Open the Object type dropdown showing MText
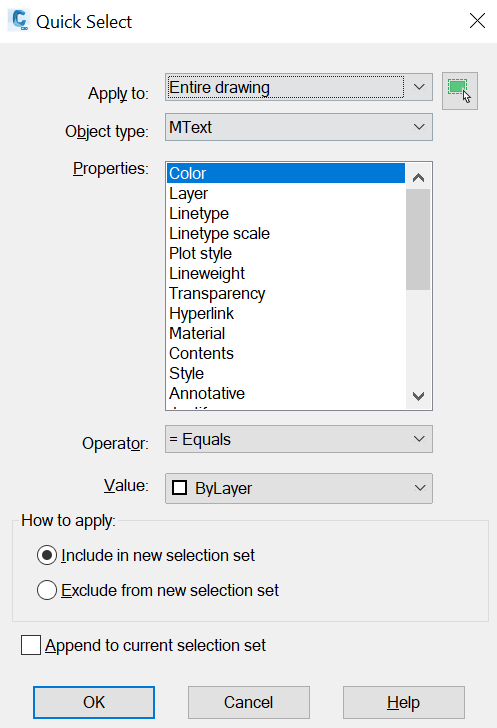Screen dimensions: 497x728 click(x=299, y=127)
